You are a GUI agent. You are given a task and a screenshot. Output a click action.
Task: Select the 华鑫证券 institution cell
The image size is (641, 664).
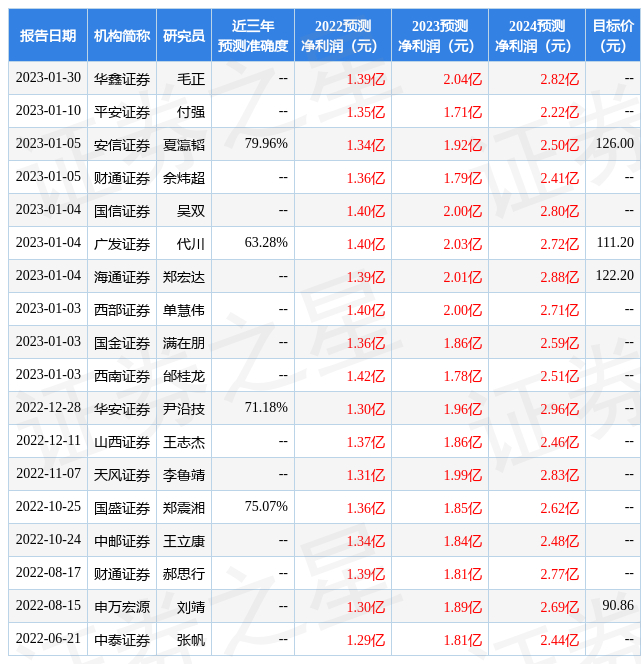point(122,79)
